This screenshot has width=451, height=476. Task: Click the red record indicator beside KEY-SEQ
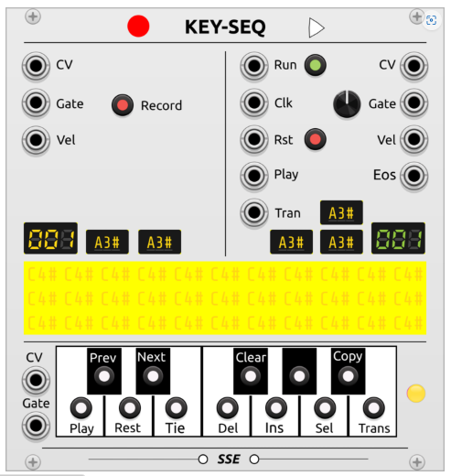point(138,26)
